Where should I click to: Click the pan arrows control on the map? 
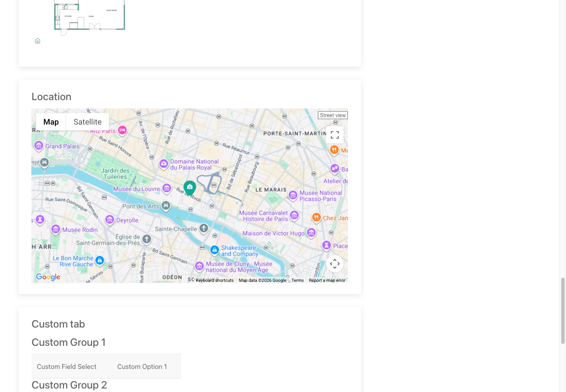335,264
